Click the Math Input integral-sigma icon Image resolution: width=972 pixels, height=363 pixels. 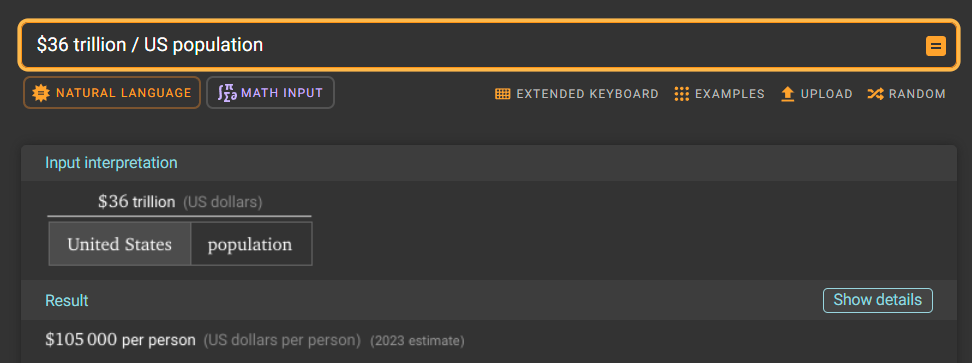[227, 93]
